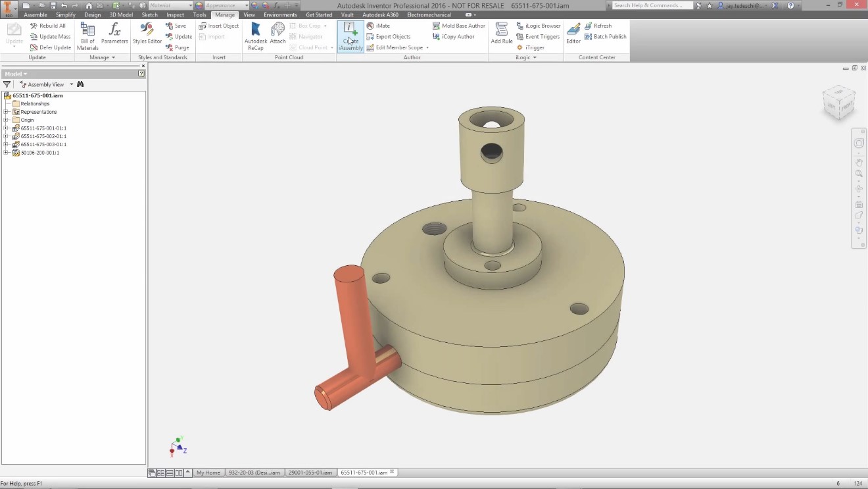Image resolution: width=868 pixels, height=489 pixels.
Task: Select the iMate author tool
Action: (x=379, y=26)
